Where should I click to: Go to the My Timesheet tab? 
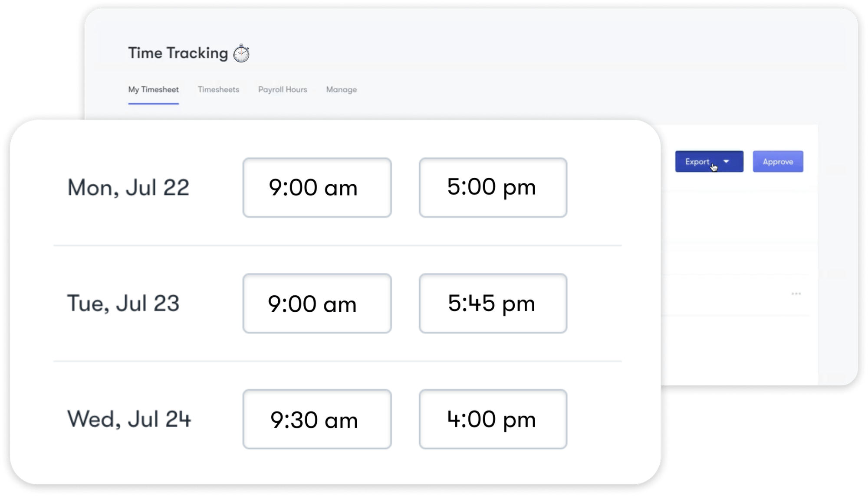pos(153,90)
